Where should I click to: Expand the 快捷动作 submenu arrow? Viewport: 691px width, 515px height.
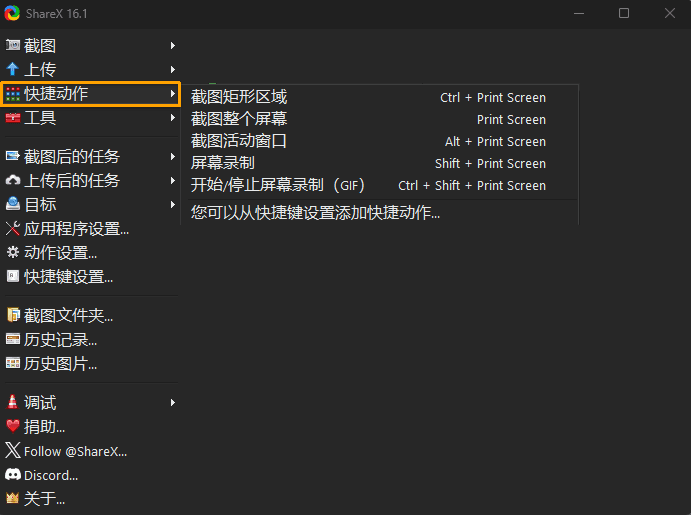[173, 93]
